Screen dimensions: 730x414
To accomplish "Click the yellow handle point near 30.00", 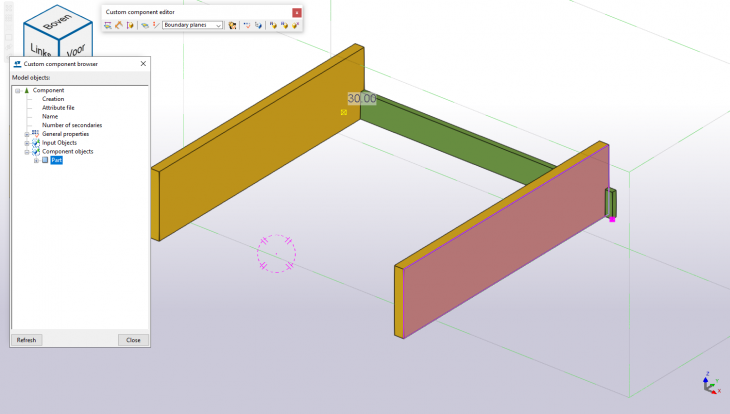I will pyautogui.click(x=344, y=112).
